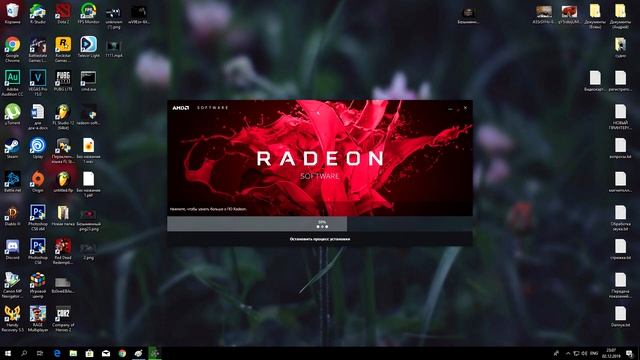Viewport: 640px width, 360px height.
Task: Open the R-Studio desktop shortcut
Action: [x=38, y=13]
